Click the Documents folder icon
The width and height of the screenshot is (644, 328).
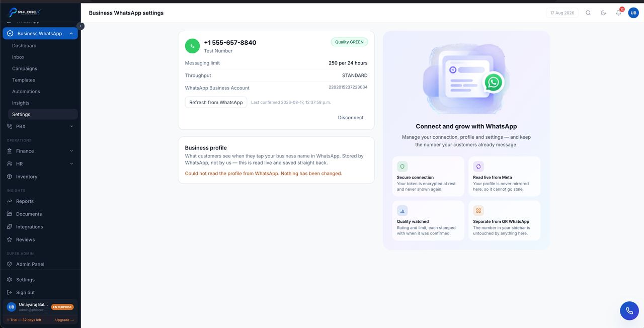point(10,214)
